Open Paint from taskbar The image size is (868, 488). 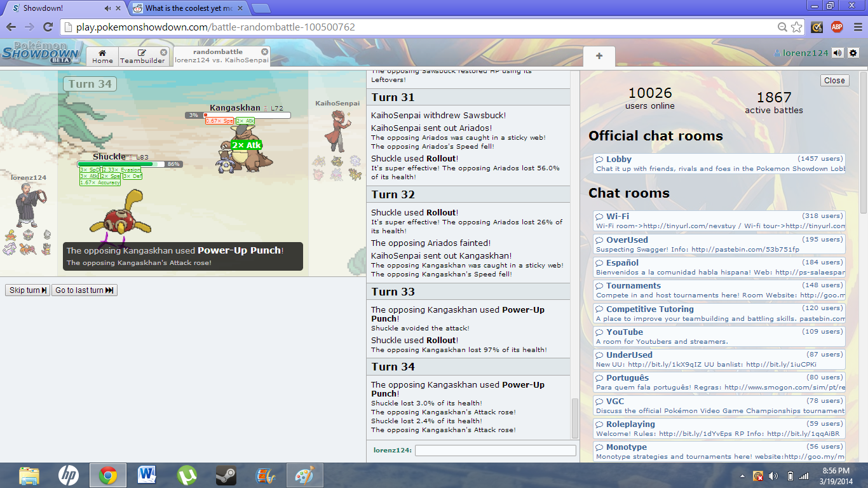click(x=304, y=475)
